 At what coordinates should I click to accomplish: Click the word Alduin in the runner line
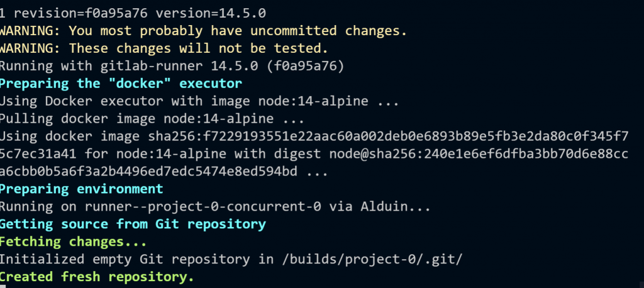[x=384, y=207]
